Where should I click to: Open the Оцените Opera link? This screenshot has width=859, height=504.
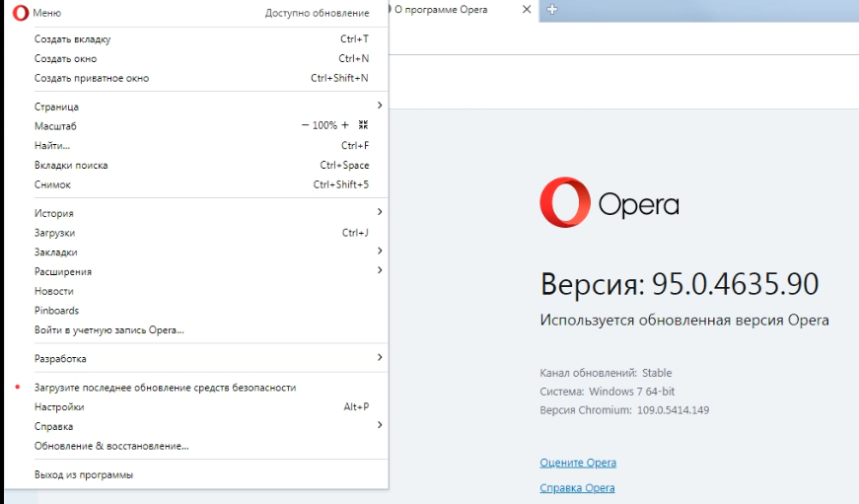tap(578, 463)
